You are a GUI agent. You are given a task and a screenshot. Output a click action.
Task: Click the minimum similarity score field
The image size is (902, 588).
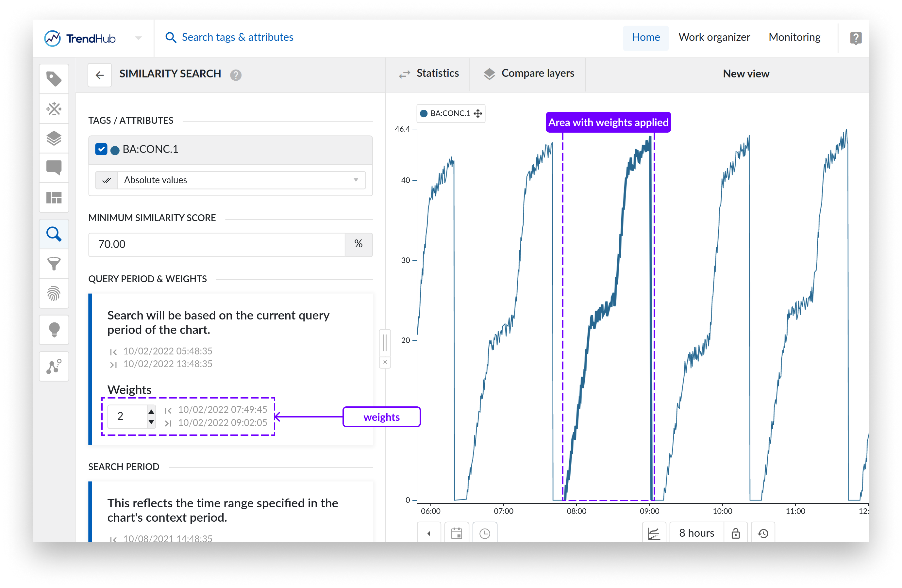point(217,244)
